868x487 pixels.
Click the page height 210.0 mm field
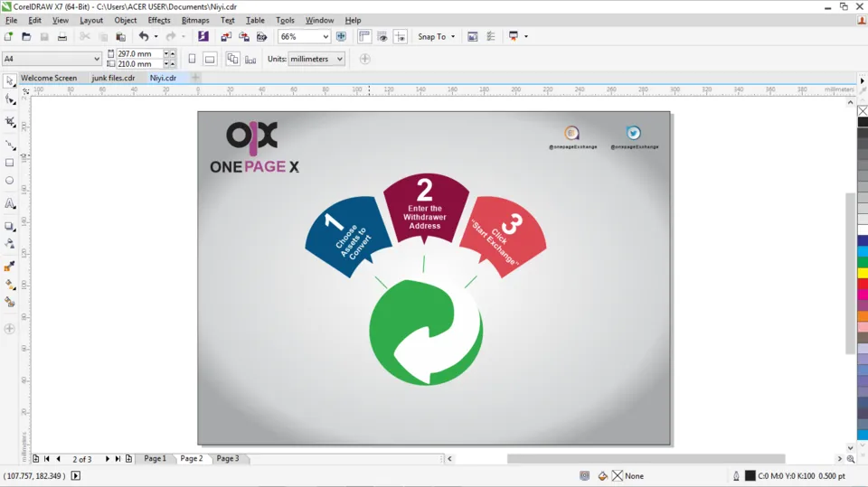(x=139, y=63)
